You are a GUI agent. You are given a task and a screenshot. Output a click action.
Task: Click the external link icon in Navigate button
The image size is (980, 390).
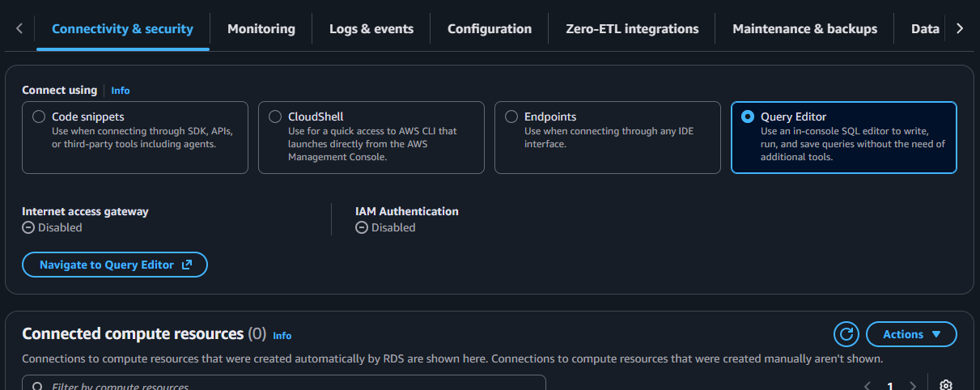click(187, 265)
